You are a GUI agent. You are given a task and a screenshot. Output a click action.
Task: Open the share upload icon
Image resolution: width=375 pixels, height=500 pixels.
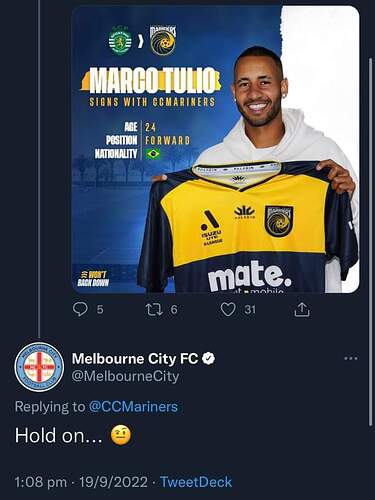tap(302, 309)
